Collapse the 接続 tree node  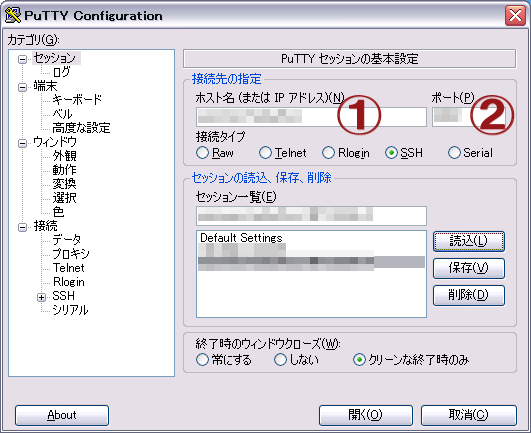click(x=22, y=227)
